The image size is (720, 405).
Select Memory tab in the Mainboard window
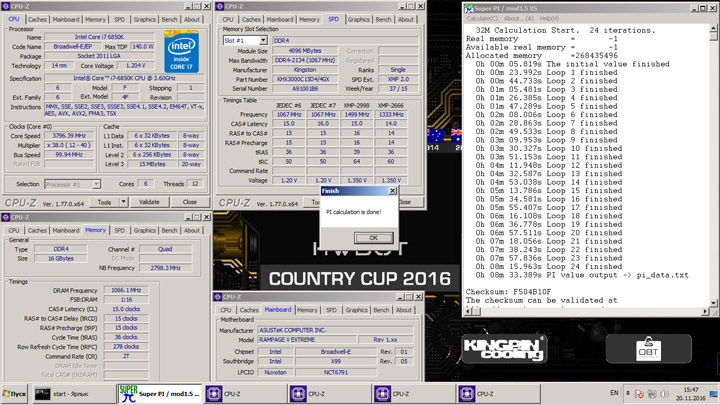pyautogui.click(x=307, y=310)
